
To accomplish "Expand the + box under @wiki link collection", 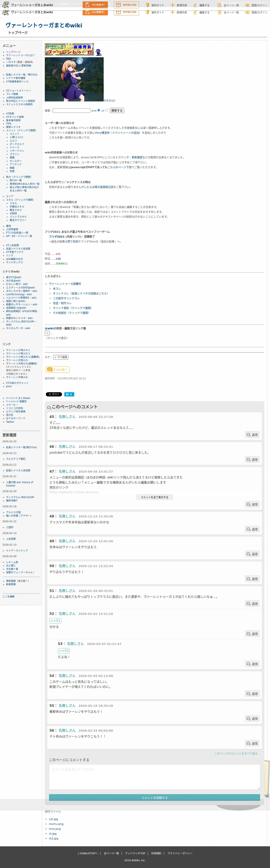I will pyautogui.click(x=47, y=333).
